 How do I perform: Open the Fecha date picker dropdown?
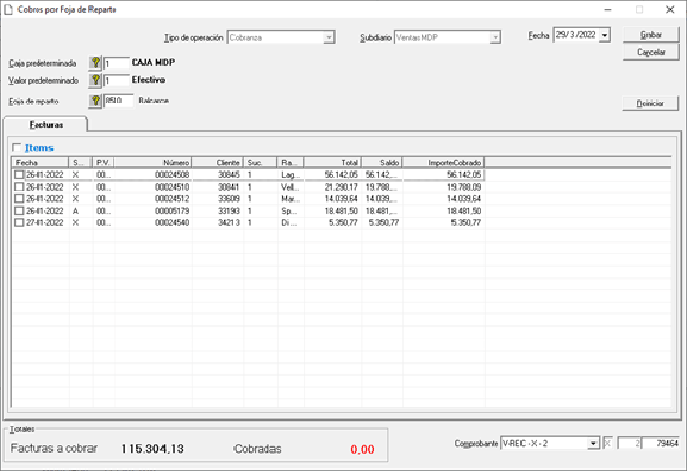click(605, 36)
